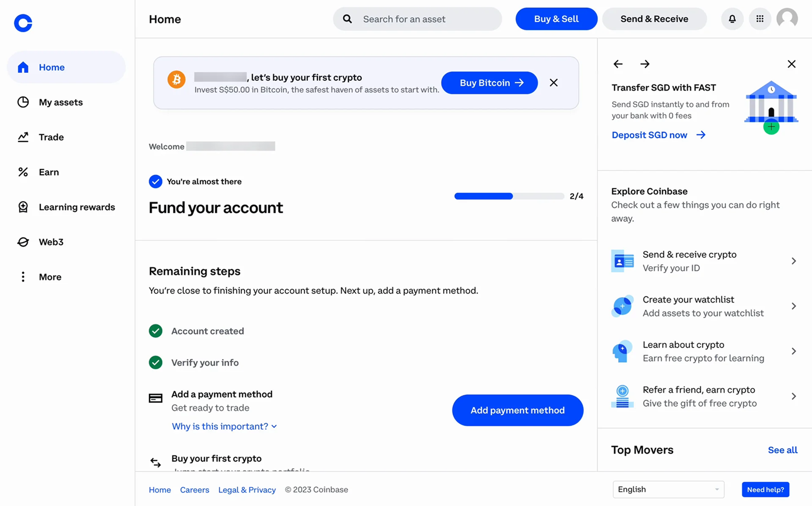812x506 pixels.
Task: Close the Transfer SGD promo panel
Action: click(x=791, y=64)
